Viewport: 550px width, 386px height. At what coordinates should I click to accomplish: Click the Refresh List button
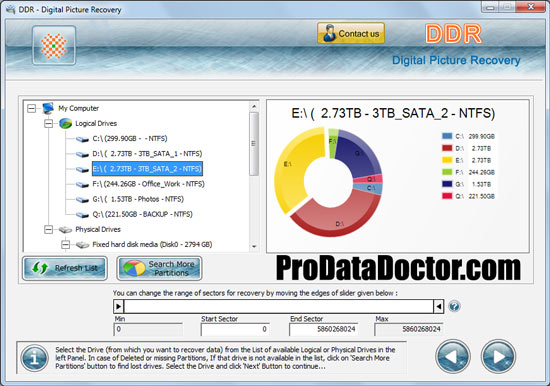pos(65,268)
